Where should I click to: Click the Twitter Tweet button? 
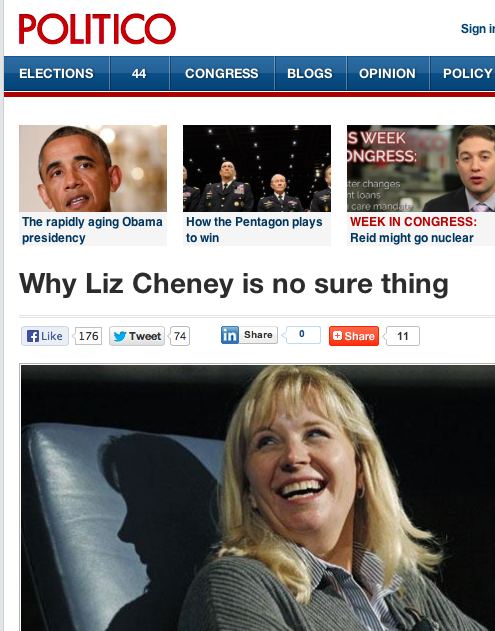(x=137, y=336)
